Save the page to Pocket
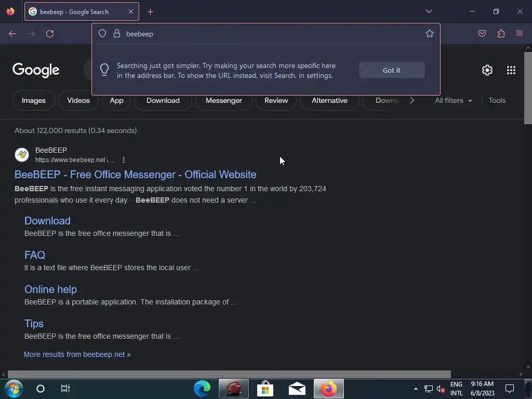The image size is (532, 399). click(x=482, y=34)
